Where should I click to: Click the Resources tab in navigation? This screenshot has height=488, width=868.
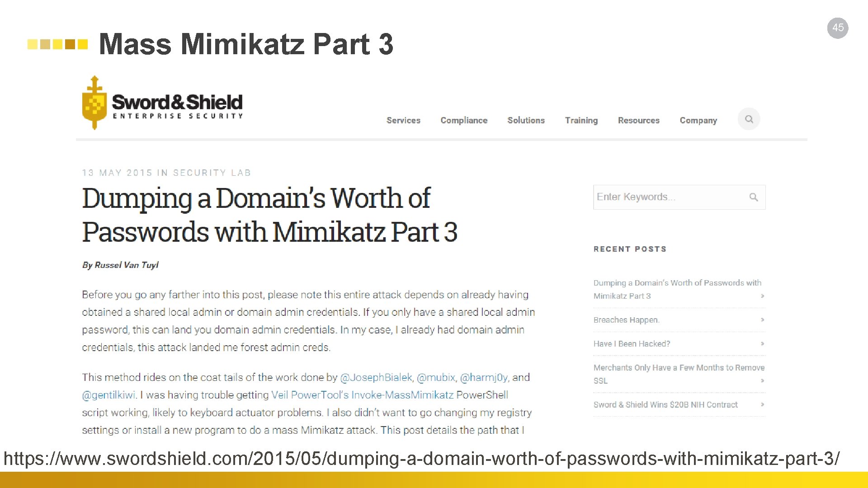(x=637, y=120)
